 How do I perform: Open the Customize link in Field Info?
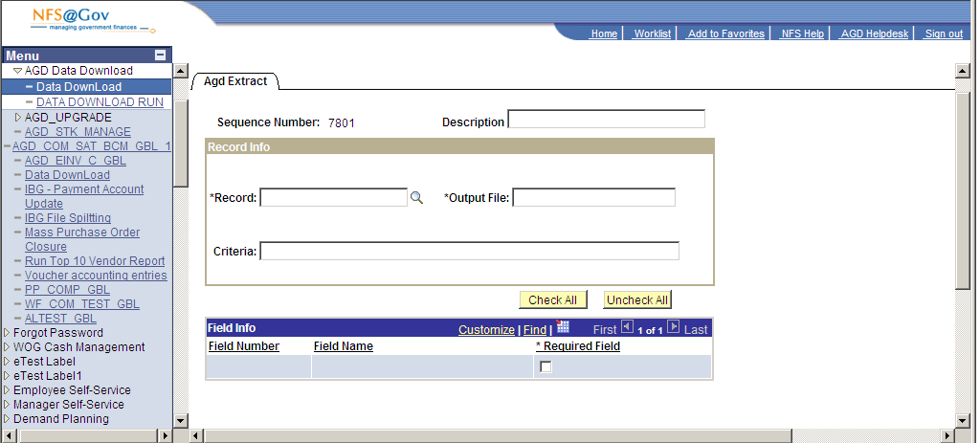pyautogui.click(x=486, y=329)
